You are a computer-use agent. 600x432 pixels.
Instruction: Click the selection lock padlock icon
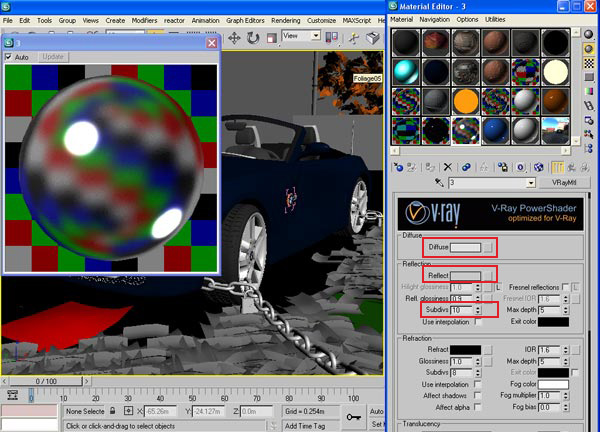(x=113, y=411)
